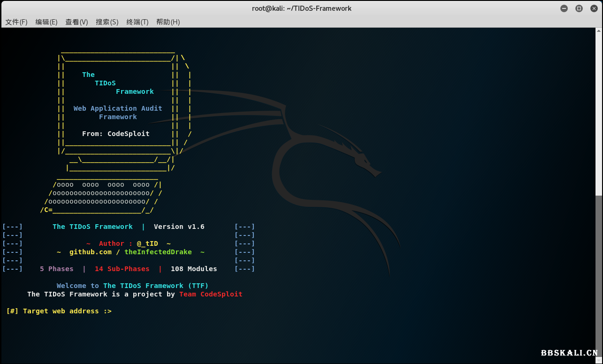This screenshot has width=603, height=364.
Task: Open the 文件(F) File menu
Action: tap(16, 22)
